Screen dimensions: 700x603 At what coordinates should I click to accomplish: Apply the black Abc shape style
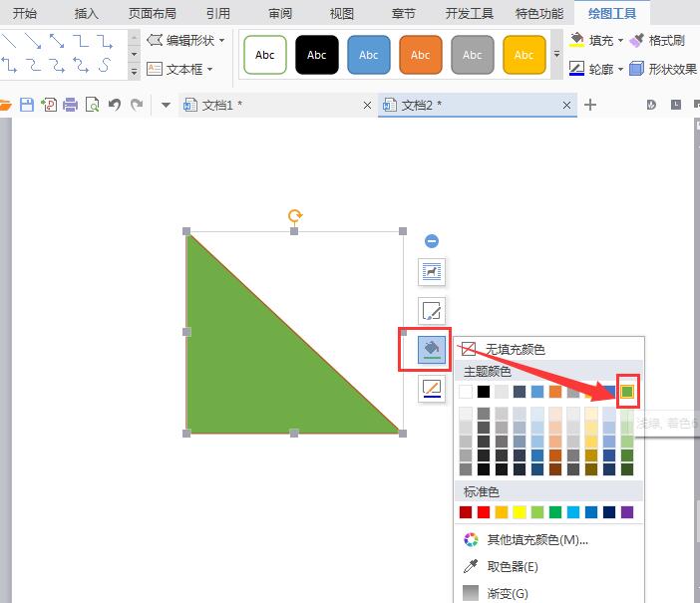pyautogui.click(x=317, y=55)
